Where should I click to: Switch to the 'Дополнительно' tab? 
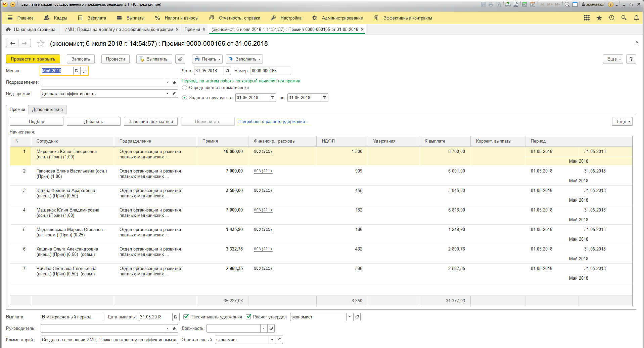pyautogui.click(x=47, y=109)
